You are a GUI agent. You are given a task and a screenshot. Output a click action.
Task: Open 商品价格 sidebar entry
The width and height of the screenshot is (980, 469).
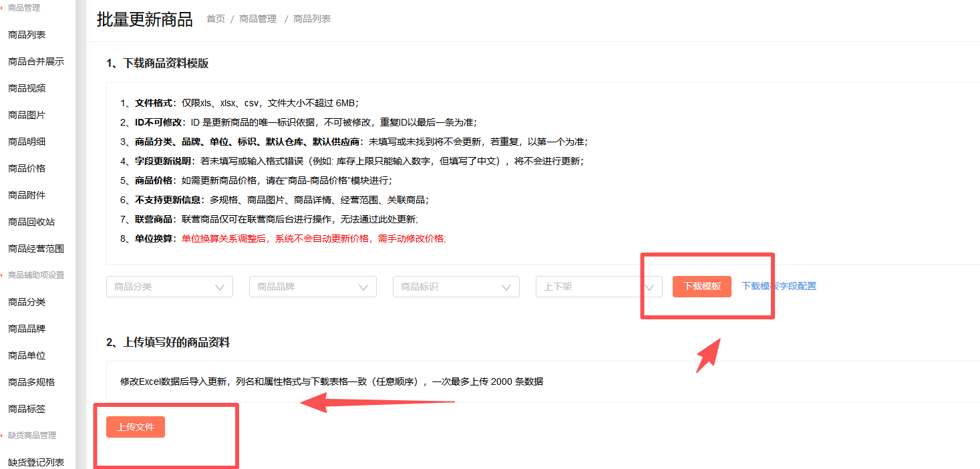coord(27,168)
